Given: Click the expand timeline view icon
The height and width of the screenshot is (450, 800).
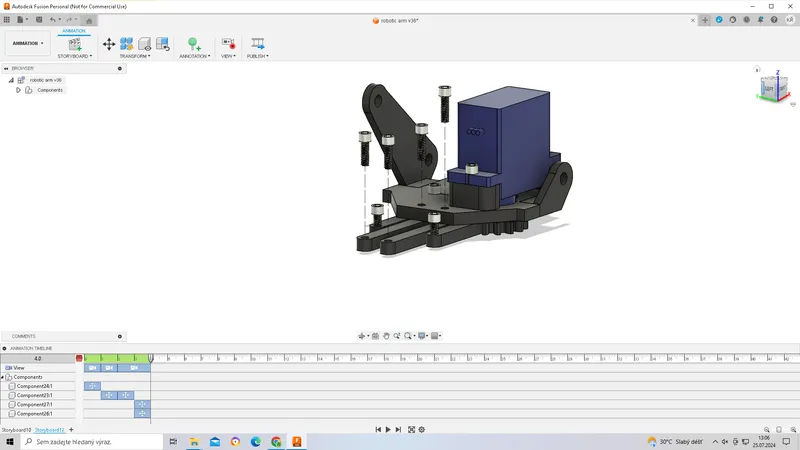Looking at the screenshot, I should click(411, 430).
